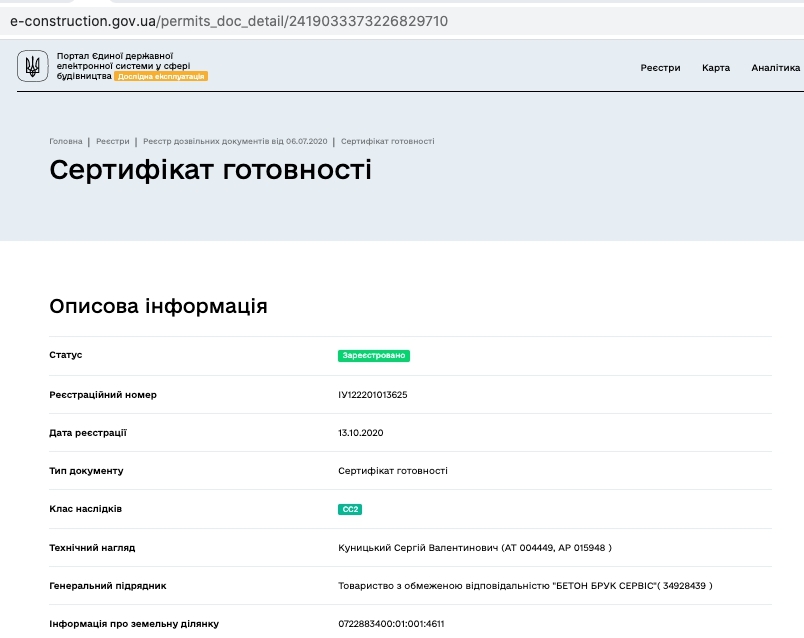The width and height of the screenshot is (804, 638).
Task: Click the Генеральний підрядник label
Action: tap(108, 586)
